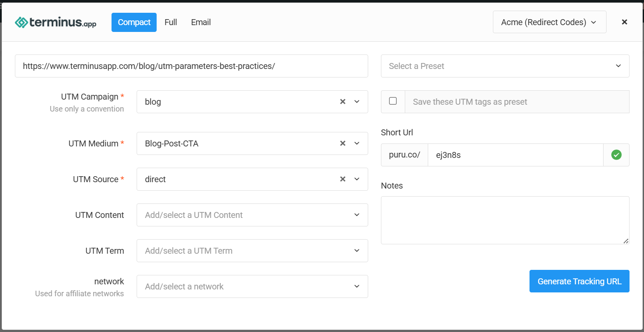Open the Acme (Redirect Codes) project selector

pos(549,22)
